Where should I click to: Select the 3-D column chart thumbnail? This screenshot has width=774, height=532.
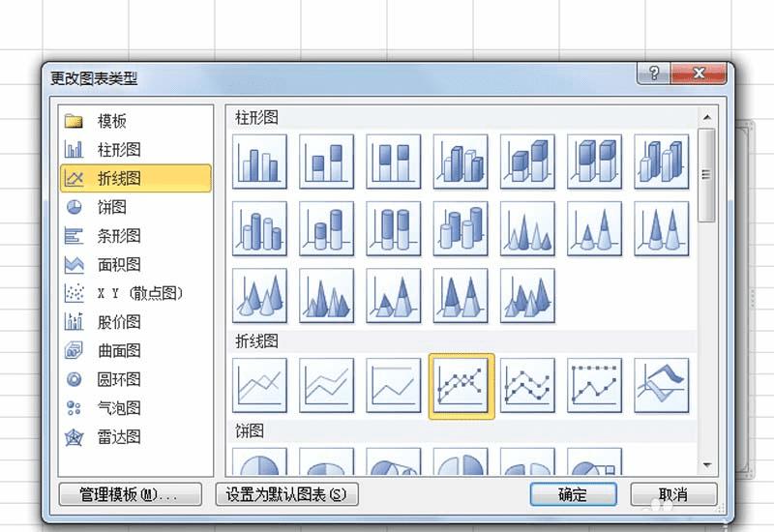tap(662, 162)
